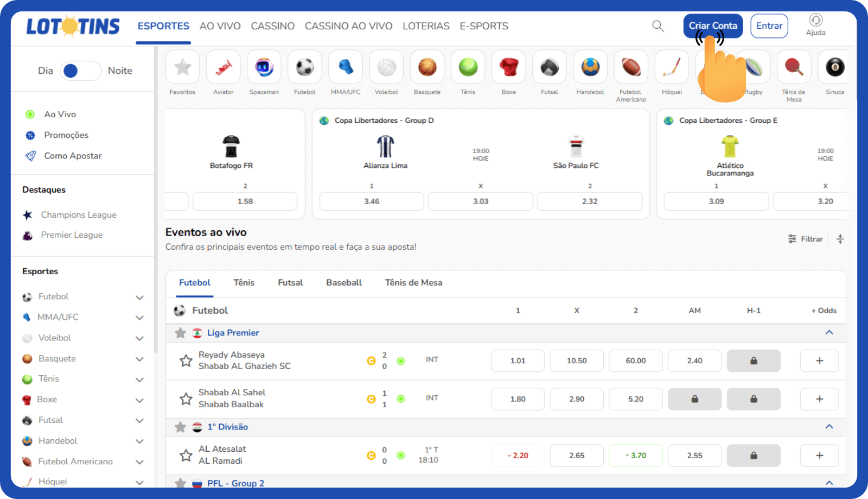Click the Lottins logo

pyautogui.click(x=73, y=26)
